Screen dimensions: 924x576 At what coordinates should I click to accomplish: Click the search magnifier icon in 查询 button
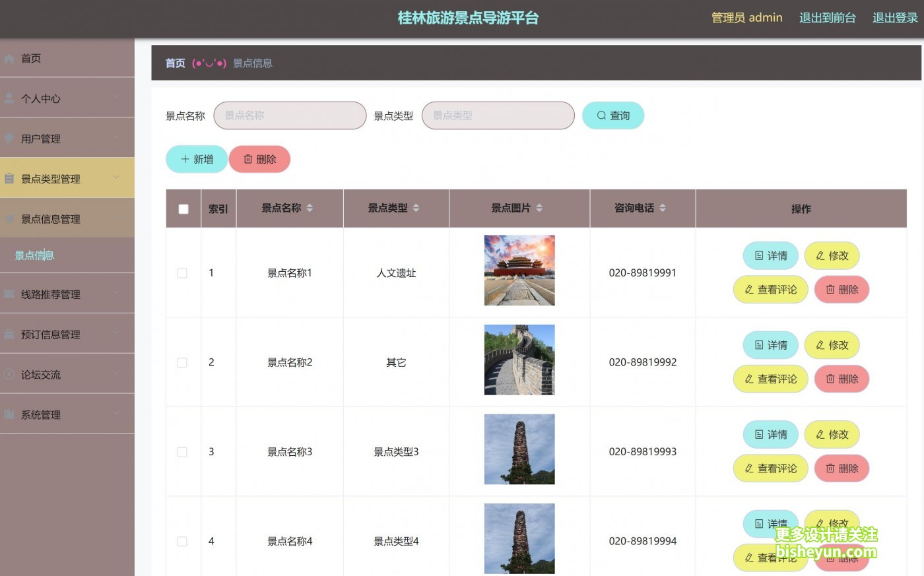click(601, 115)
